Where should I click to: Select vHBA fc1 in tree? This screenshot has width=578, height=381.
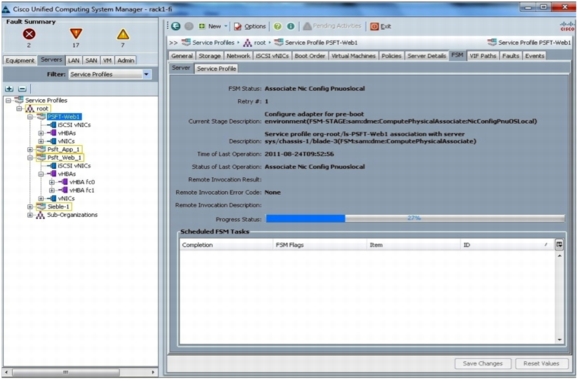tap(82, 190)
